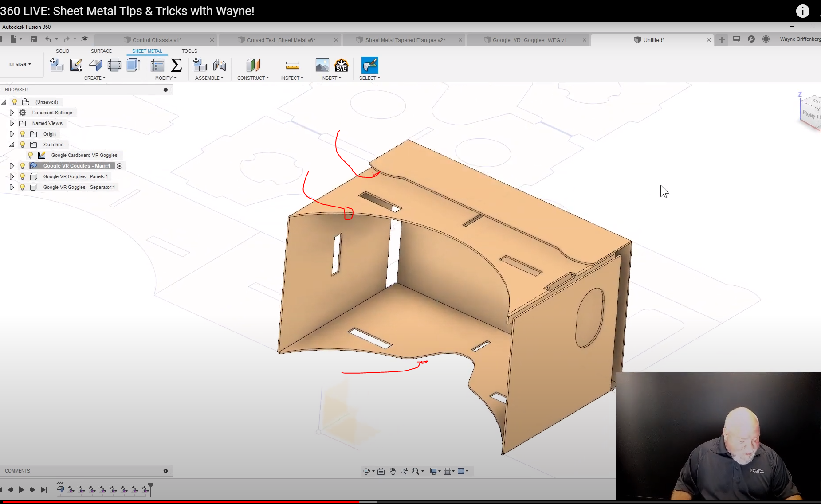Start a new sketch with Create Sketch
The image size is (821, 504).
76,65
